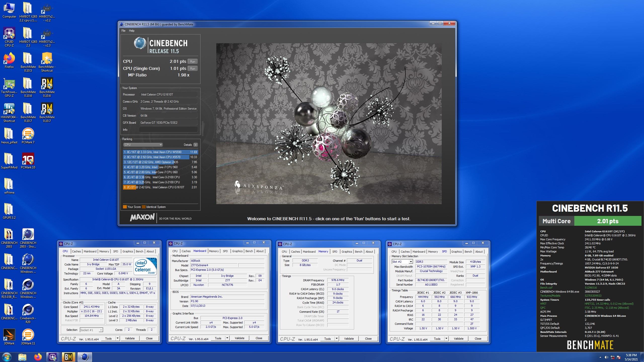Open the Cinebench - R20 desktop shortcut

(x=28, y=314)
